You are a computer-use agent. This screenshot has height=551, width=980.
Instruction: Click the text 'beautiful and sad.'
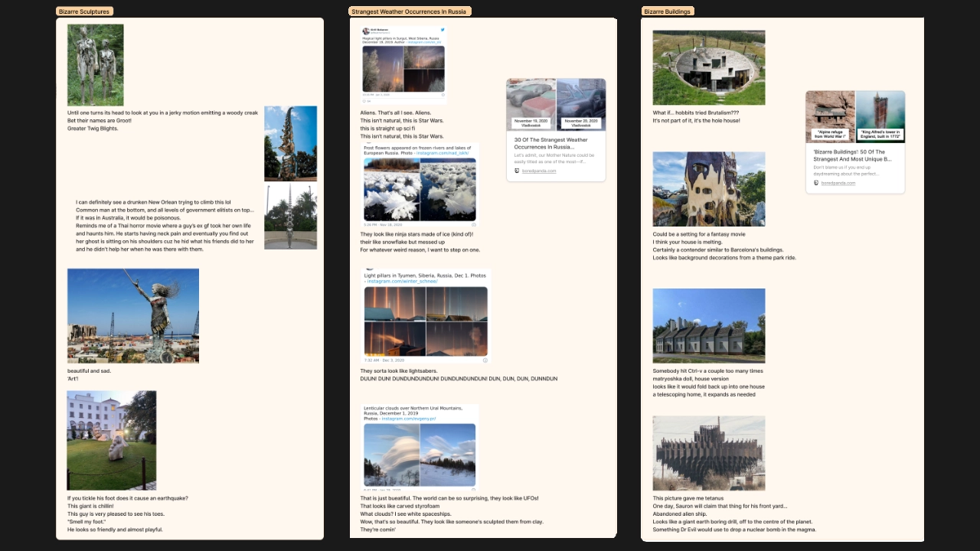coord(89,371)
